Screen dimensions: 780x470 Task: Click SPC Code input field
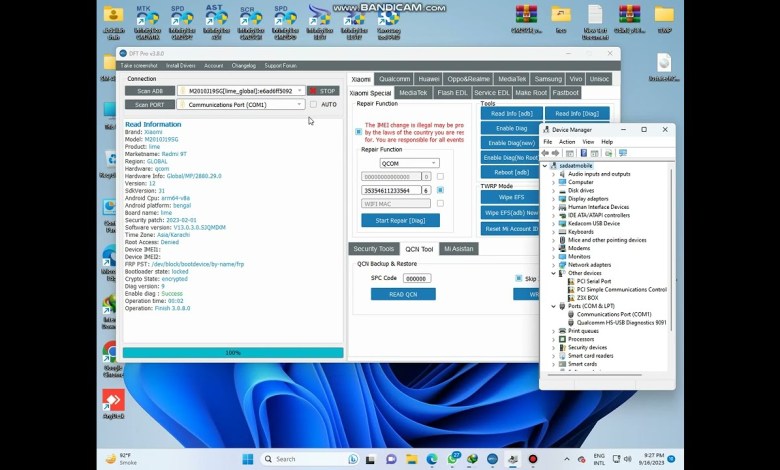(417, 279)
